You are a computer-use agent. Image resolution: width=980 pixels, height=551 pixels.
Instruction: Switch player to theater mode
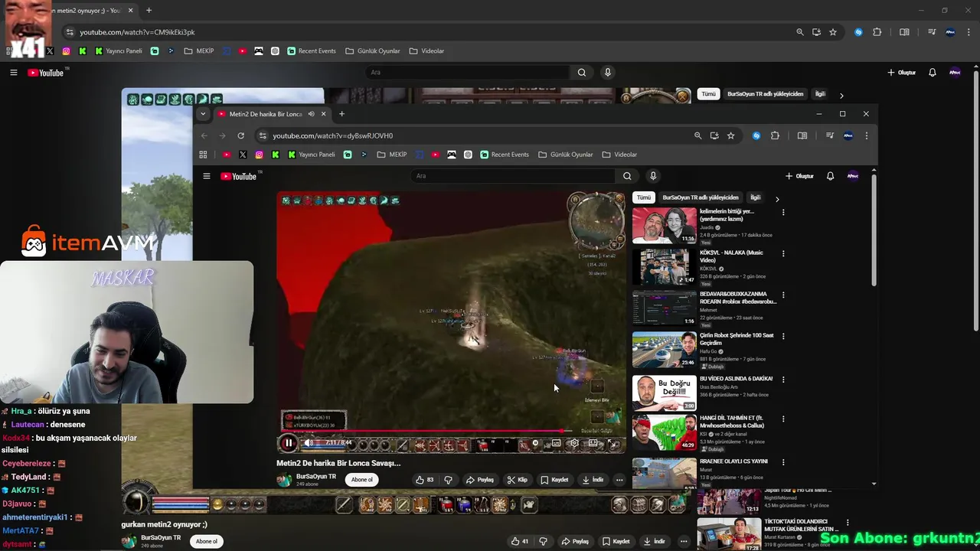593,443
